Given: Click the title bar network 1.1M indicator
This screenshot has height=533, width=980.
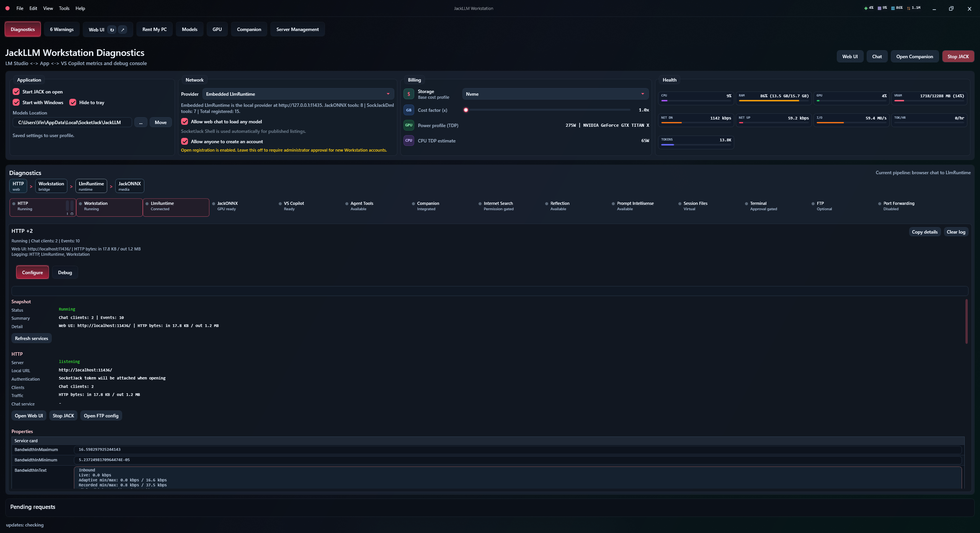Looking at the screenshot, I should (x=913, y=8).
